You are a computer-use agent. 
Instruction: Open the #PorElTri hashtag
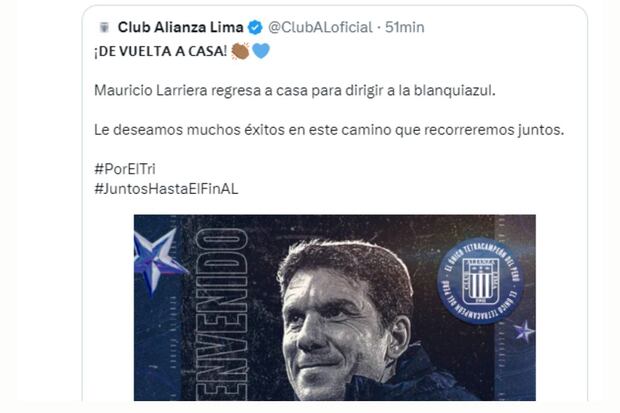tap(125, 169)
